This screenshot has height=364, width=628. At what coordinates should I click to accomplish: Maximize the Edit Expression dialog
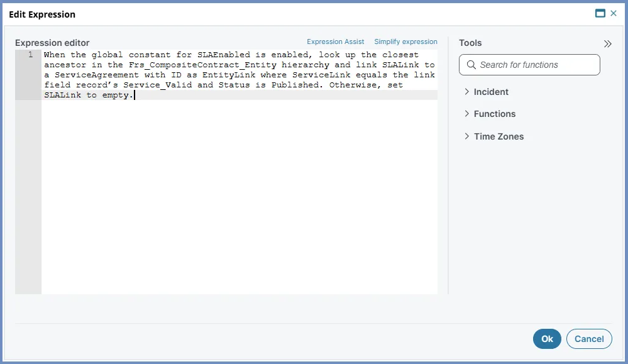(x=600, y=14)
